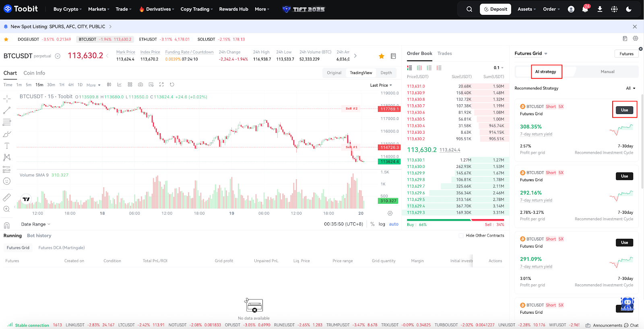The height and width of the screenshot is (329, 644).
Task: Expand the Markets dropdown menu
Action: coord(99,9)
